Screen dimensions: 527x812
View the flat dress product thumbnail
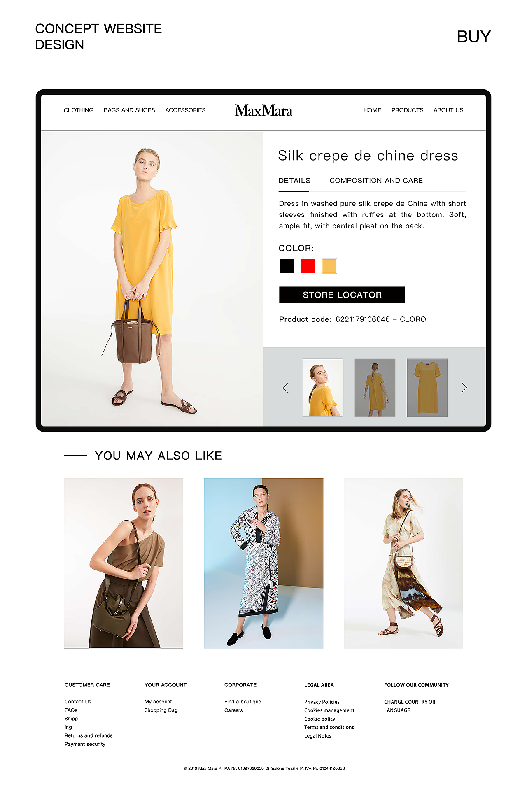coord(427,388)
